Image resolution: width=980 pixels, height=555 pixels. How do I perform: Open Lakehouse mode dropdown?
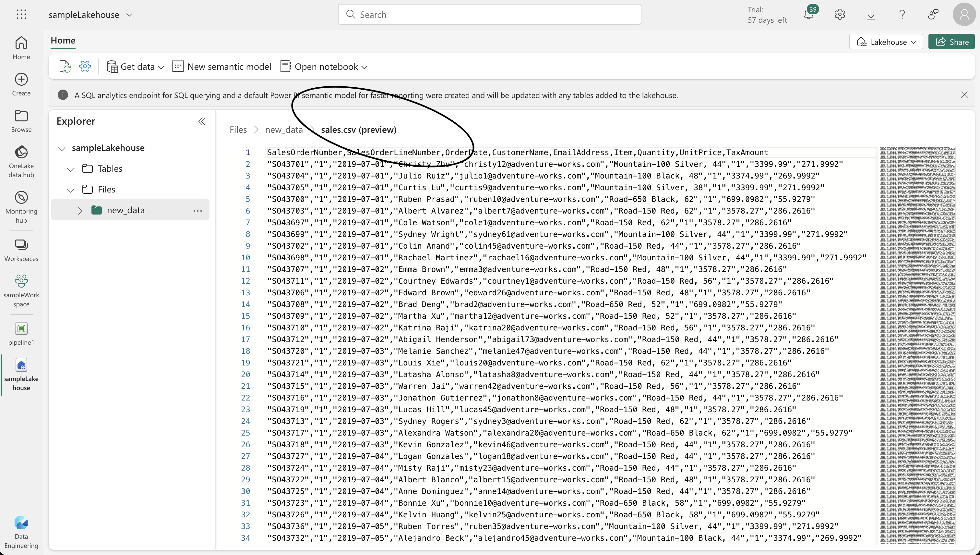[x=886, y=42]
